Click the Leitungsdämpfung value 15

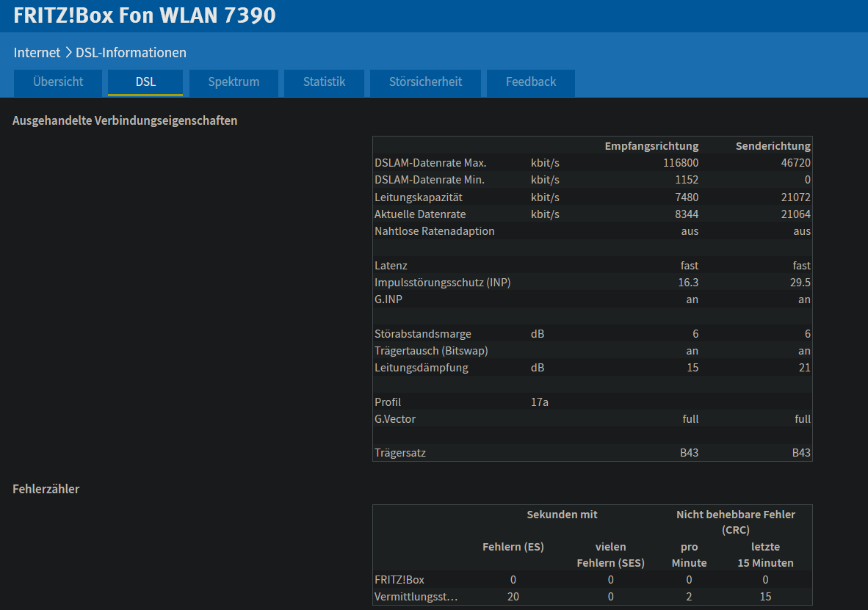(x=692, y=368)
